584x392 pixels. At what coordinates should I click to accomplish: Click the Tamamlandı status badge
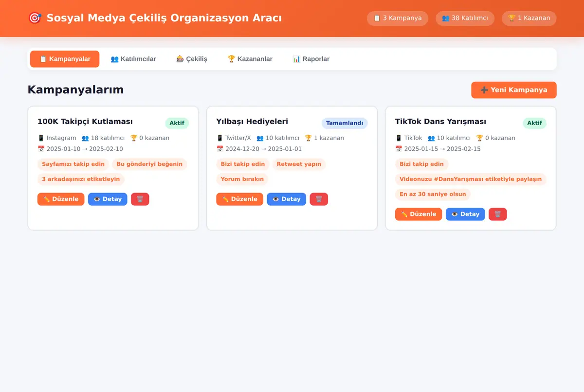point(345,123)
